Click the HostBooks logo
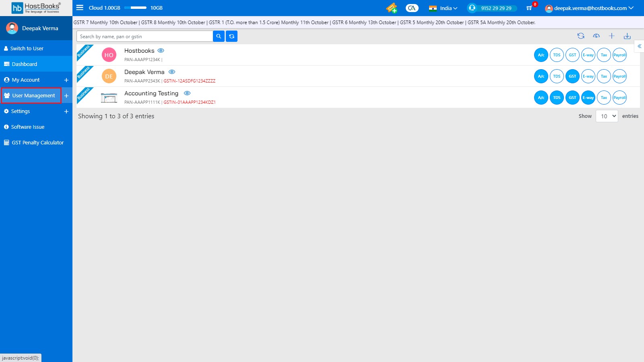This screenshot has width=644, height=362. coord(36,8)
